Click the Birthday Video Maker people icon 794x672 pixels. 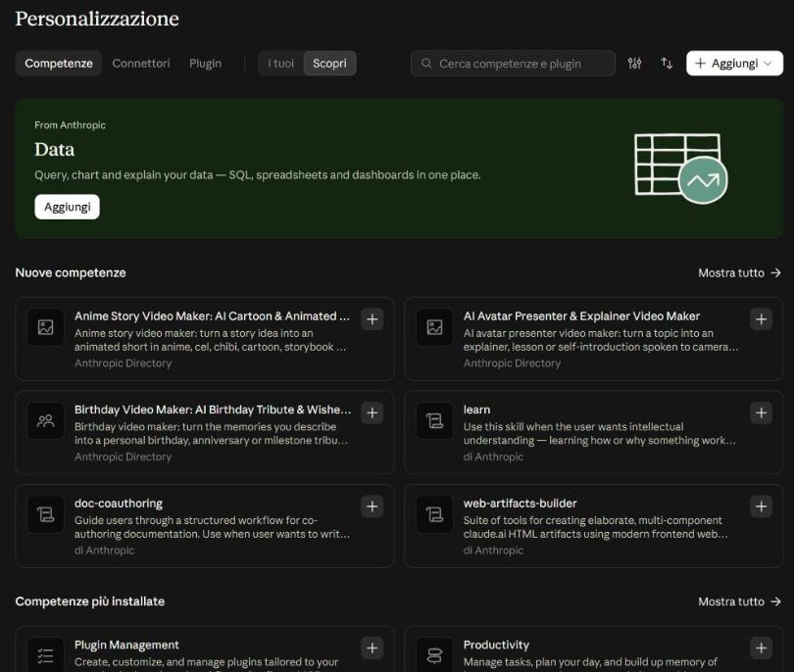point(45,421)
